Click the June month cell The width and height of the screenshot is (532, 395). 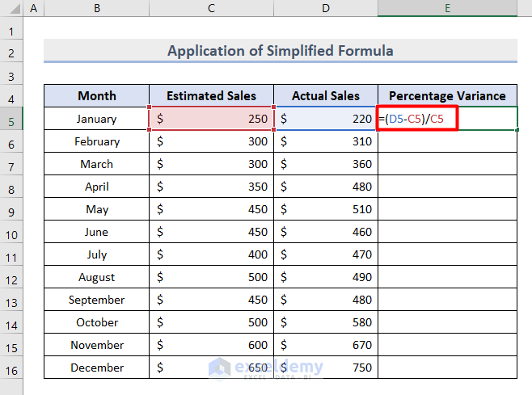96,232
